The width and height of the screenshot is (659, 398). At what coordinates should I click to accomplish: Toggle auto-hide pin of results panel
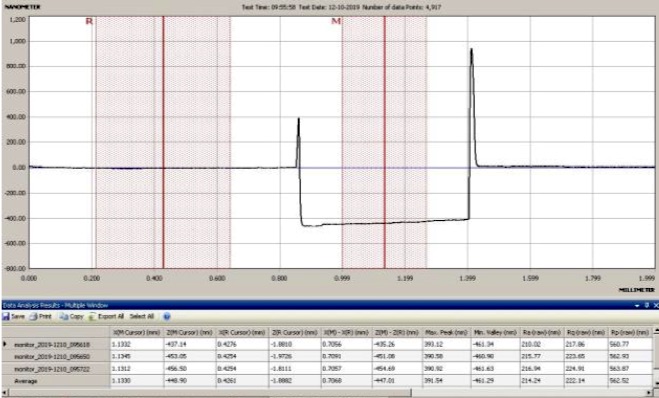pos(647,306)
